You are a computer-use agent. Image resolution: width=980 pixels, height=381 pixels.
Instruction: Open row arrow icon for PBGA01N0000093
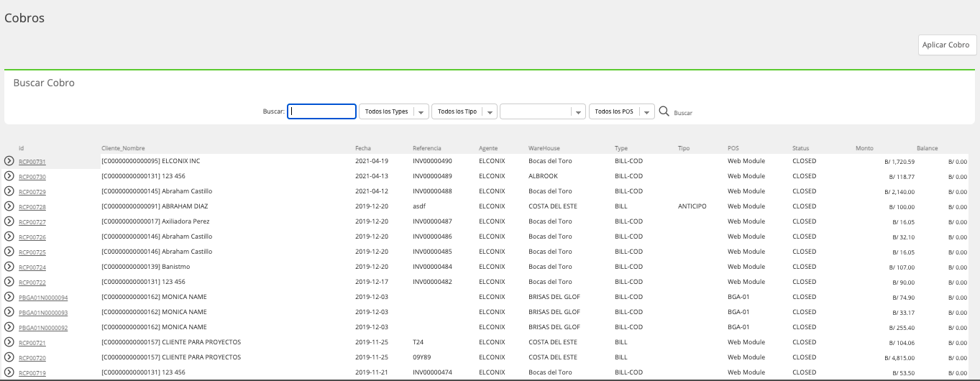[9, 312]
